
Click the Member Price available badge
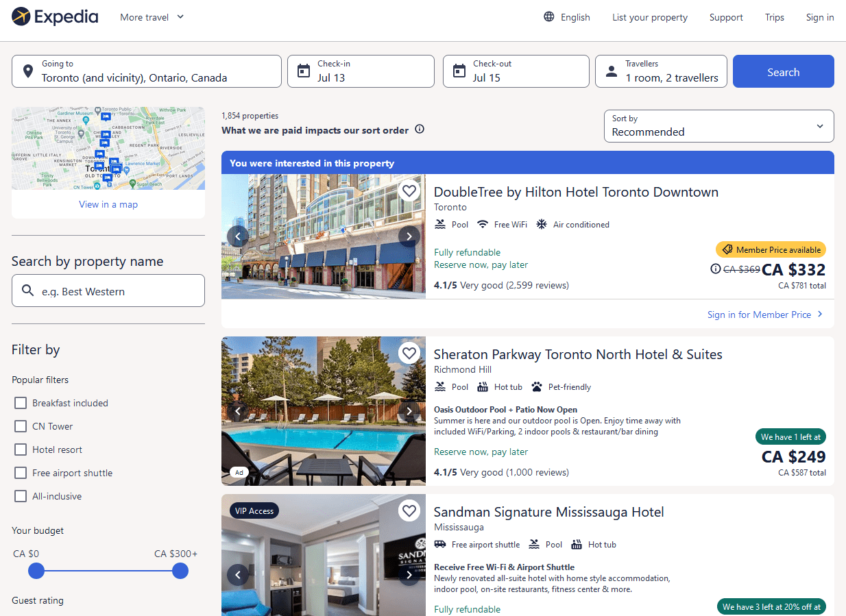coord(771,249)
